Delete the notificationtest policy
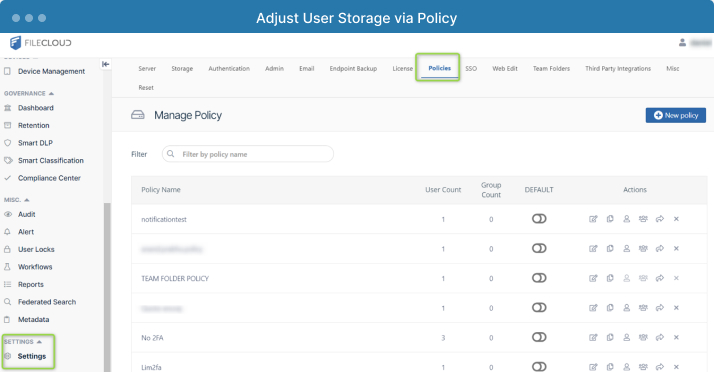Image resolution: width=714 pixels, height=372 pixels. pos(676,219)
